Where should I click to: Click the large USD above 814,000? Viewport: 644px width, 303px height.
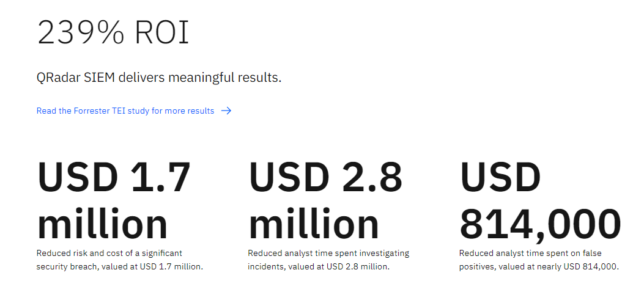click(x=500, y=178)
